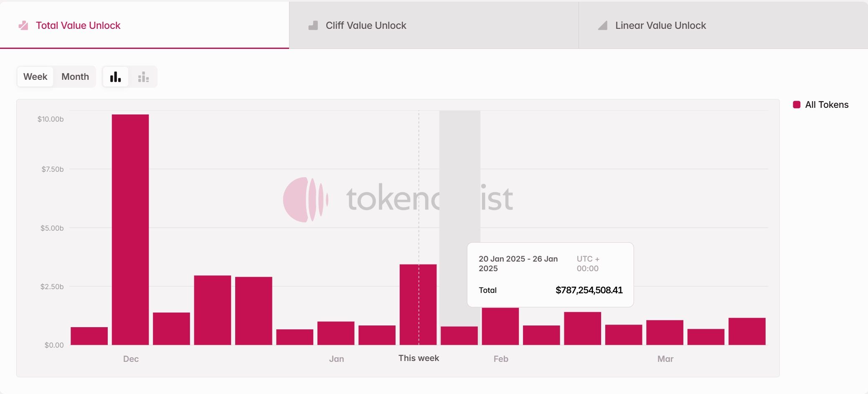This screenshot has height=394, width=868.
Task: Open the Total Value Unlock tab
Action: (145, 25)
